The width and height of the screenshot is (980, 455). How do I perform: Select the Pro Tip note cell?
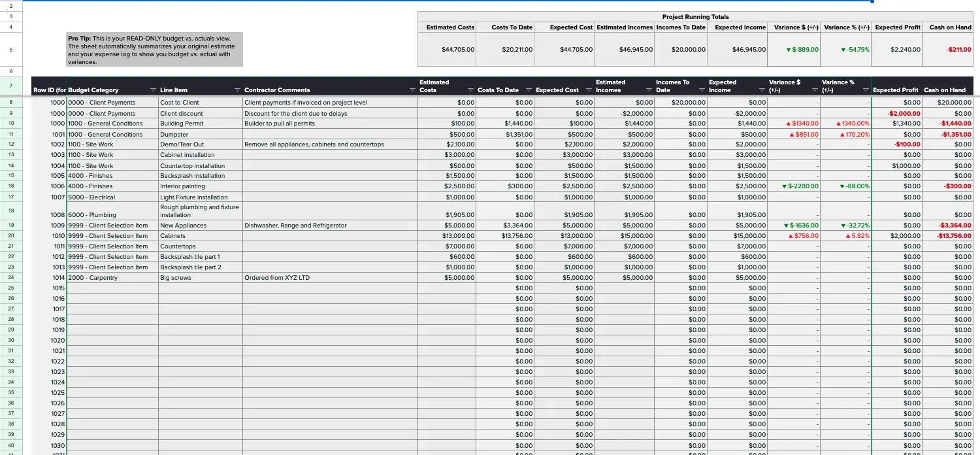[x=154, y=49]
